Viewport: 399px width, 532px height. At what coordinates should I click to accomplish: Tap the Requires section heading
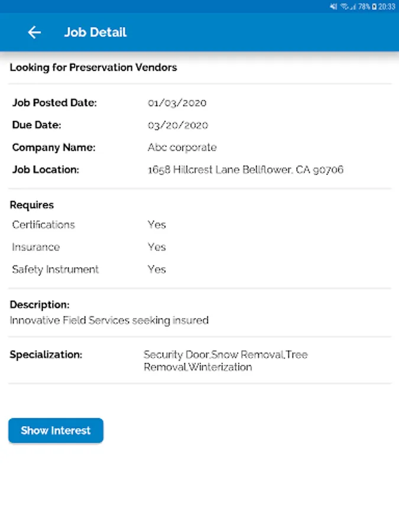32,205
